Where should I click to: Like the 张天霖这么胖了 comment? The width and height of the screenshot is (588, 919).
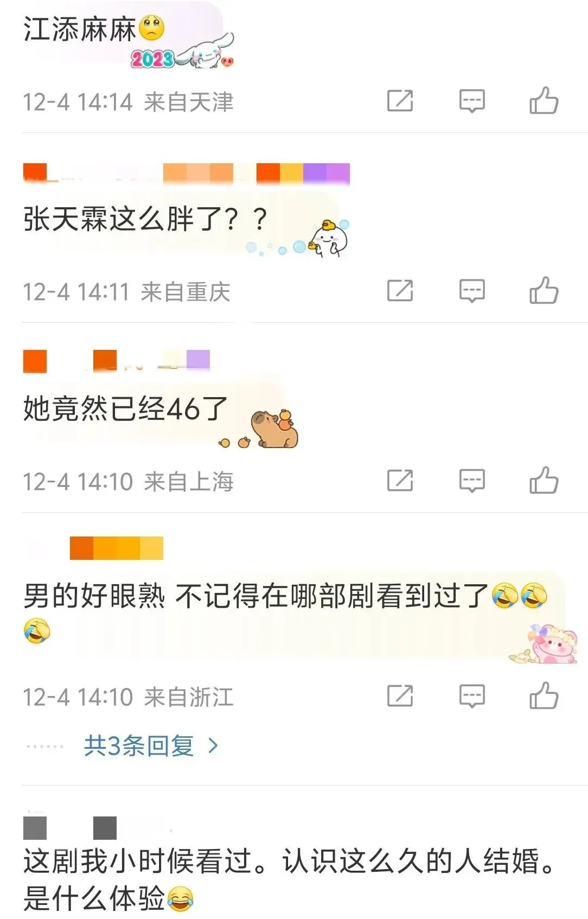coord(544,291)
